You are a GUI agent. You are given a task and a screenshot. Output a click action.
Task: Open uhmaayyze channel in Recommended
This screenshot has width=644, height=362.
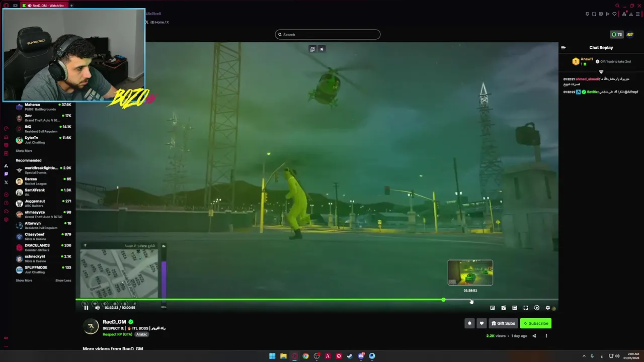[44, 214]
